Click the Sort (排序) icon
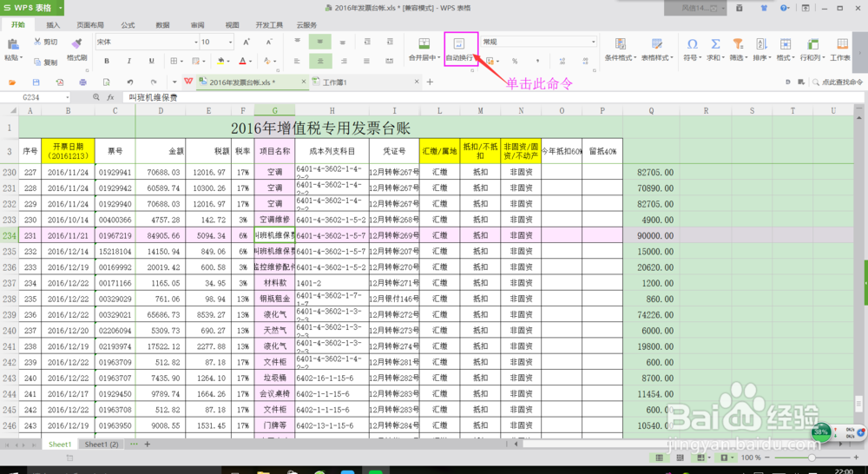Screen dimensions: 868x474 coord(761,44)
